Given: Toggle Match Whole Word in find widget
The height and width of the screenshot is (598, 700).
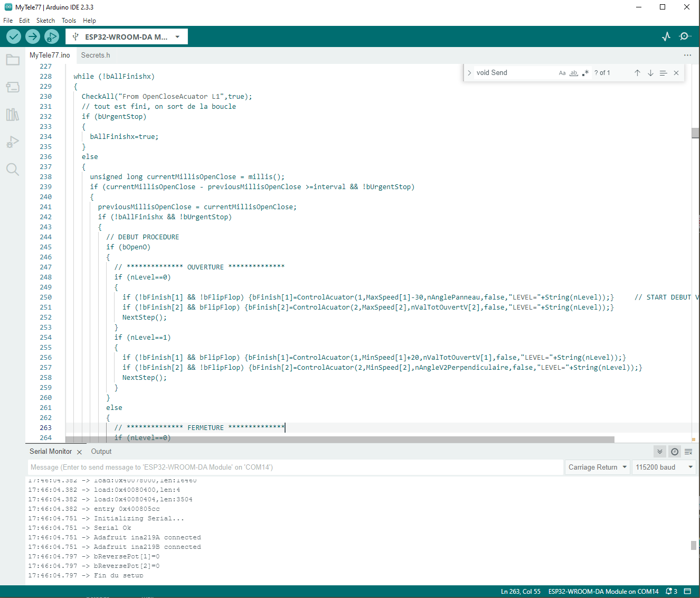Looking at the screenshot, I should point(574,73).
